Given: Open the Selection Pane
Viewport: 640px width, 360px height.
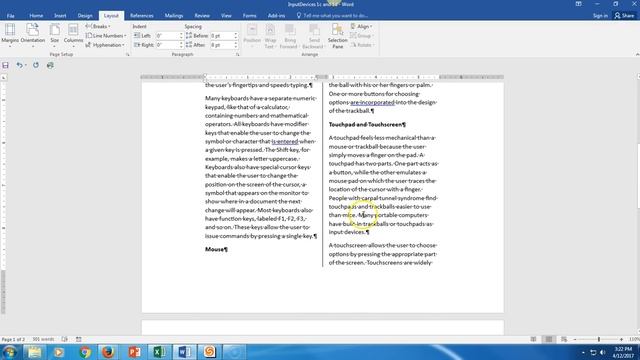Looking at the screenshot, I should coord(338,36).
